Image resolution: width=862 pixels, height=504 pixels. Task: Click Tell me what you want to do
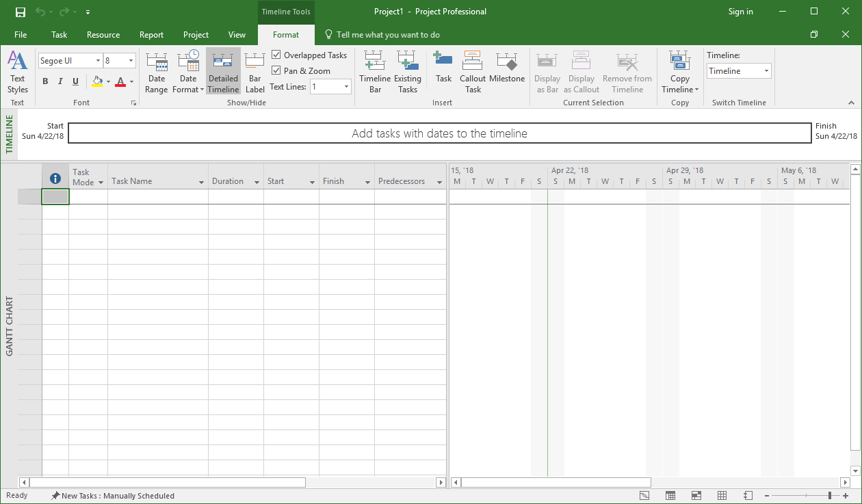pyautogui.click(x=387, y=34)
